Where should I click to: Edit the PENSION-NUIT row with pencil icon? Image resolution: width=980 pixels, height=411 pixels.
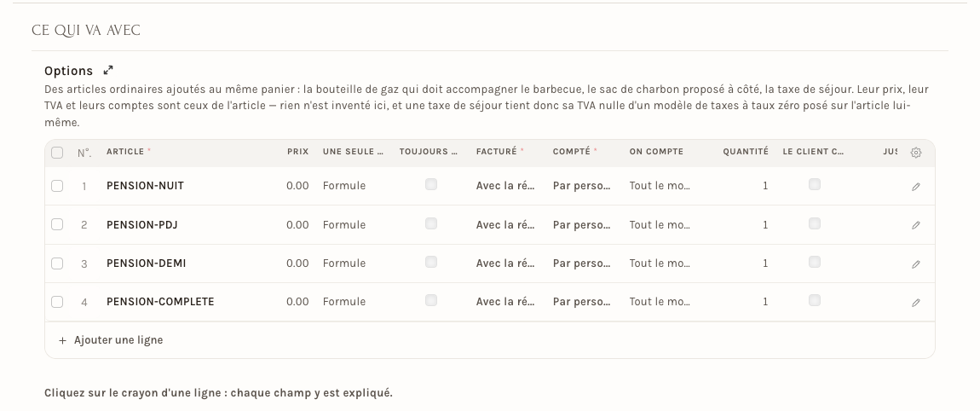pos(915,187)
